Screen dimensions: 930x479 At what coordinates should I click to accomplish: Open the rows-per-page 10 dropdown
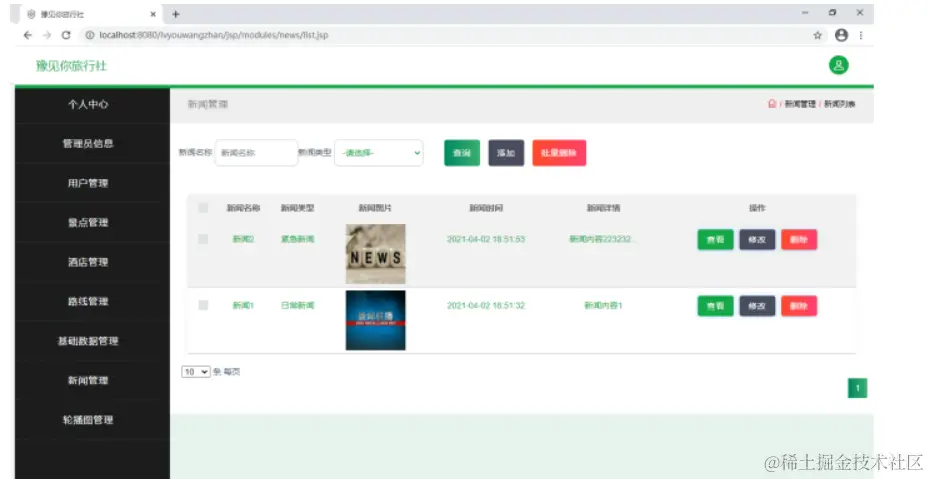point(196,372)
